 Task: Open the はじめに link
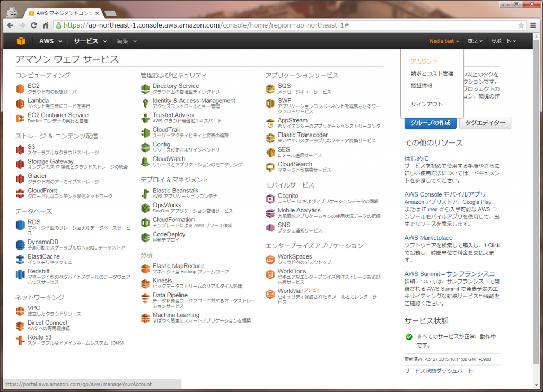pyautogui.click(x=417, y=158)
